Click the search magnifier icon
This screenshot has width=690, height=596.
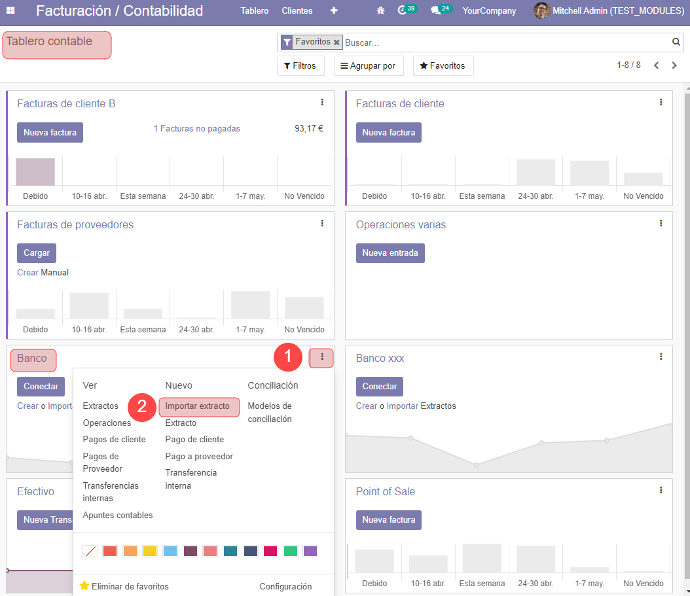676,42
